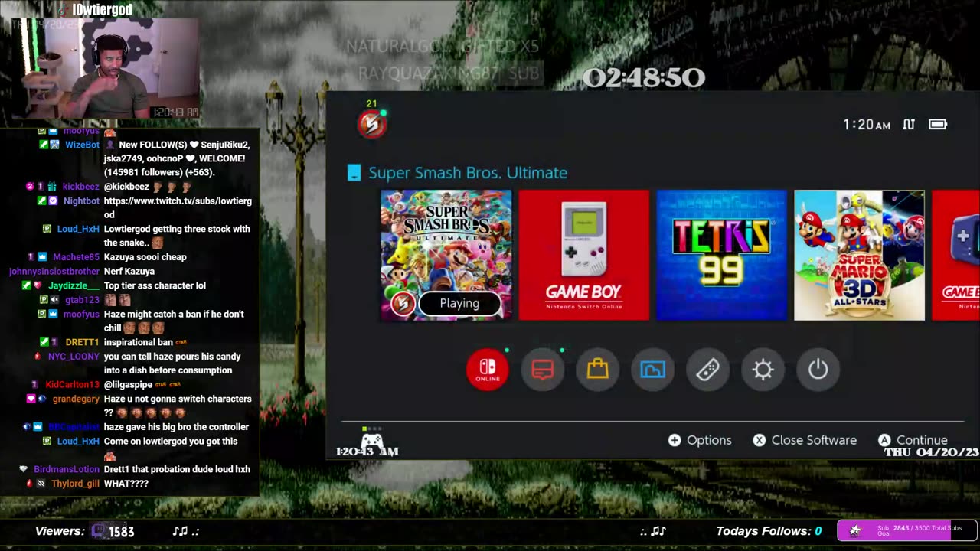Open the Tetris 99 game tile
This screenshot has height=551, width=980.
point(721,256)
